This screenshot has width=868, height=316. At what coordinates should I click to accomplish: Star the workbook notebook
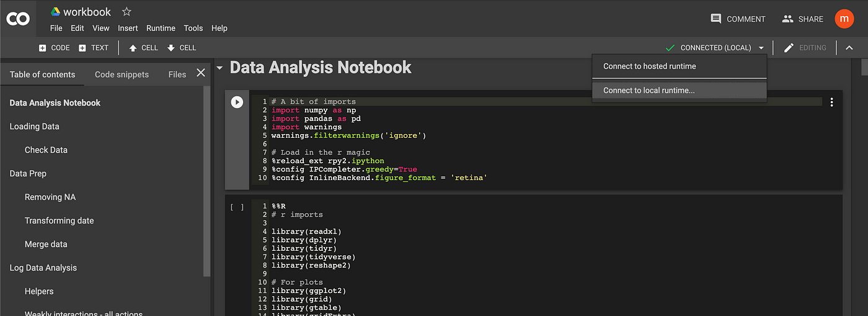(x=126, y=12)
